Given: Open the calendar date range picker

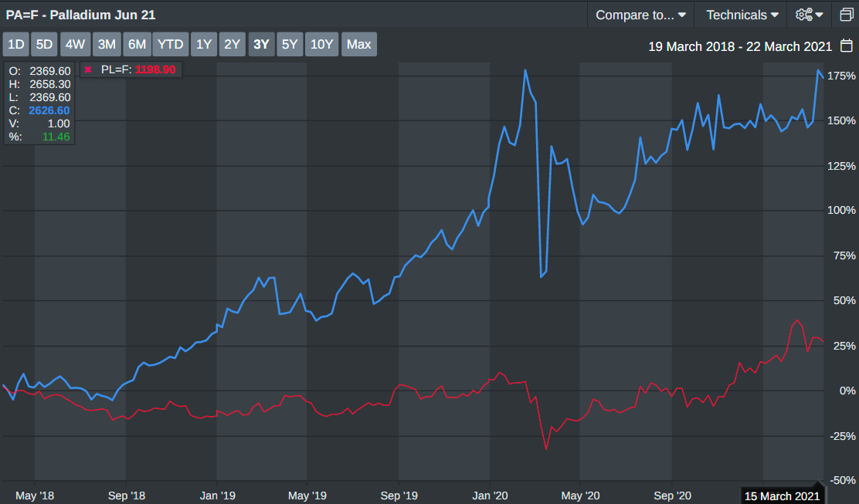Looking at the screenshot, I should [847, 46].
